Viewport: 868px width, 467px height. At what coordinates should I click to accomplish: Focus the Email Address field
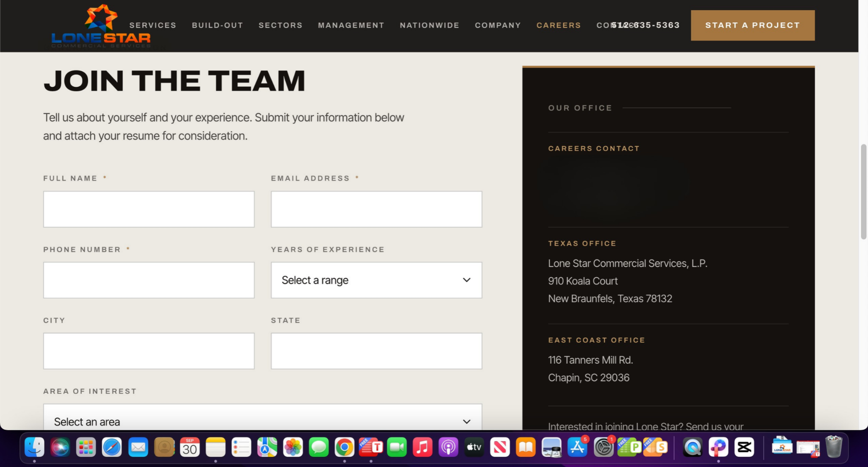click(376, 209)
